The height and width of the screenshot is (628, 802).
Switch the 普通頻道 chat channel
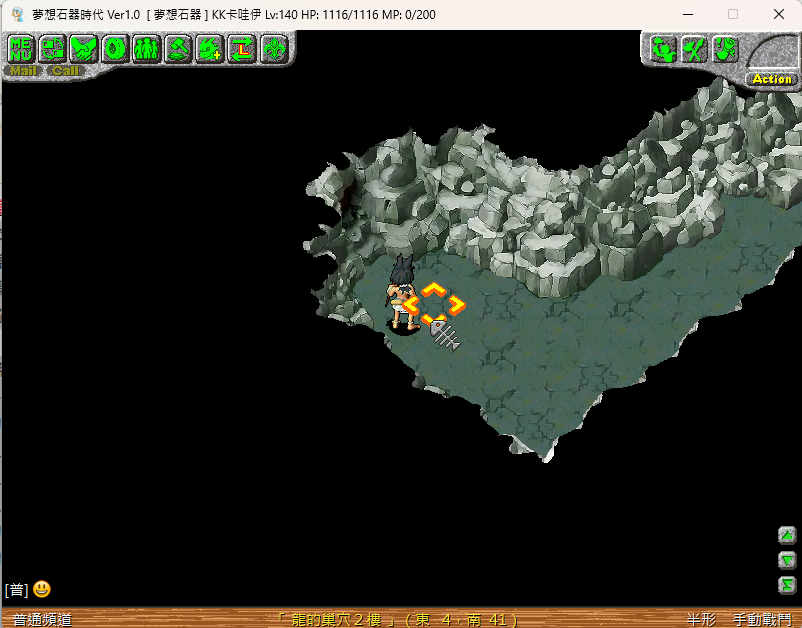click(x=42, y=619)
